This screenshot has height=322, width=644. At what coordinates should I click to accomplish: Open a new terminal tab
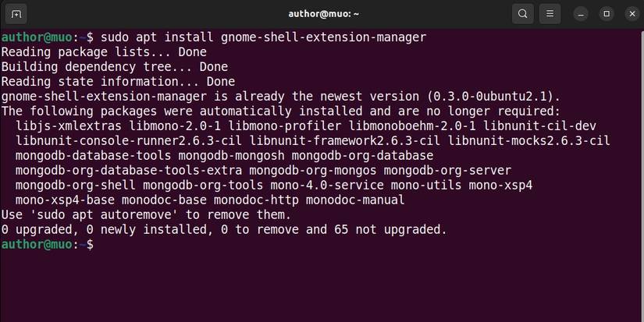17,14
